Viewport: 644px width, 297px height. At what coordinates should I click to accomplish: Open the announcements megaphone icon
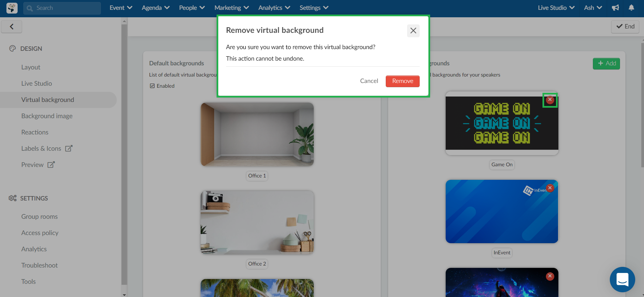point(616,7)
